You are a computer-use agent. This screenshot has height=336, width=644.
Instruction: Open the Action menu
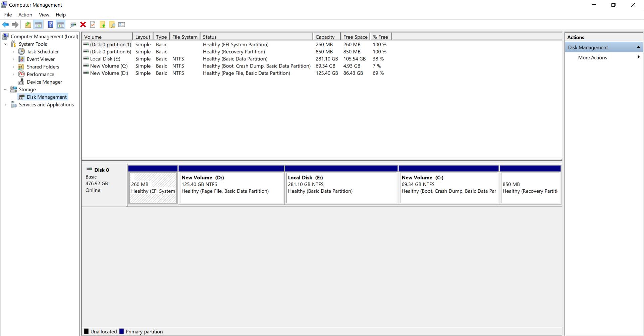click(25, 15)
